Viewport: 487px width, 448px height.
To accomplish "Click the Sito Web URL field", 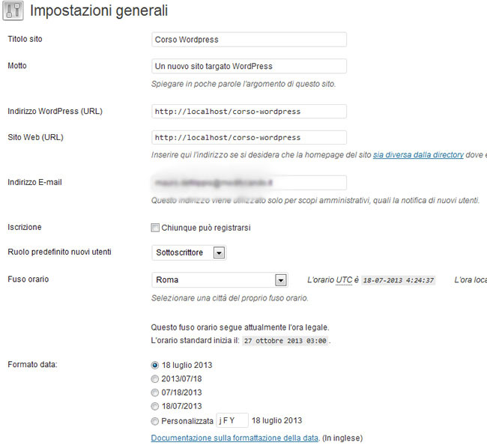I will (x=249, y=138).
